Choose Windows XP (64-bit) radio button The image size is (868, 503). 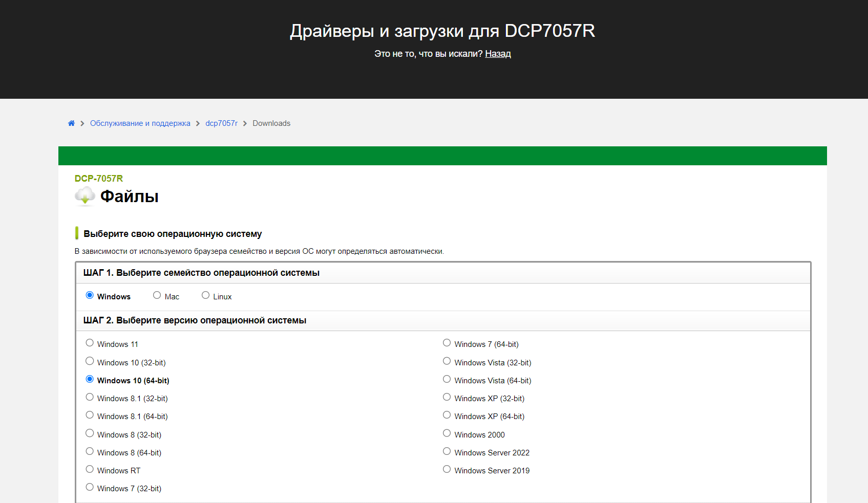tap(447, 415)
